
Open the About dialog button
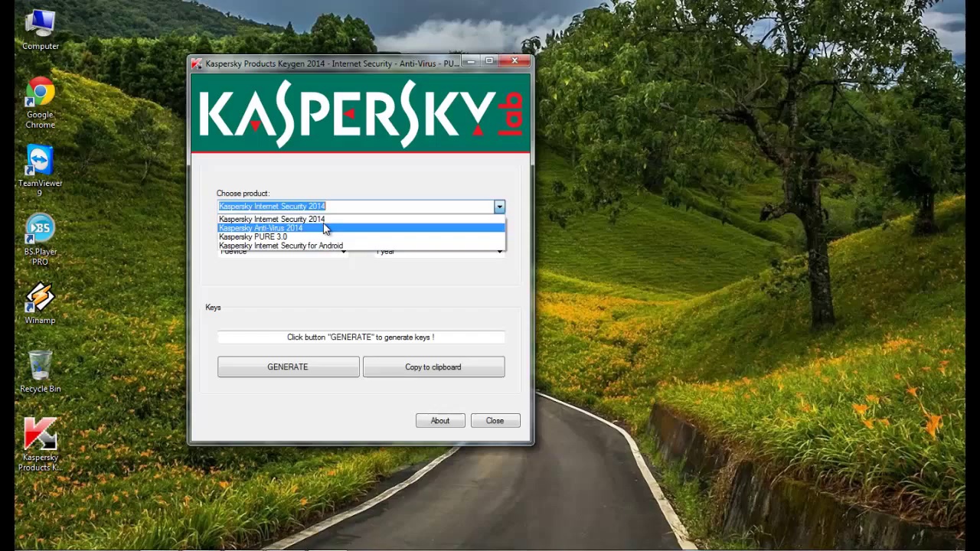[x=440, y=420]
